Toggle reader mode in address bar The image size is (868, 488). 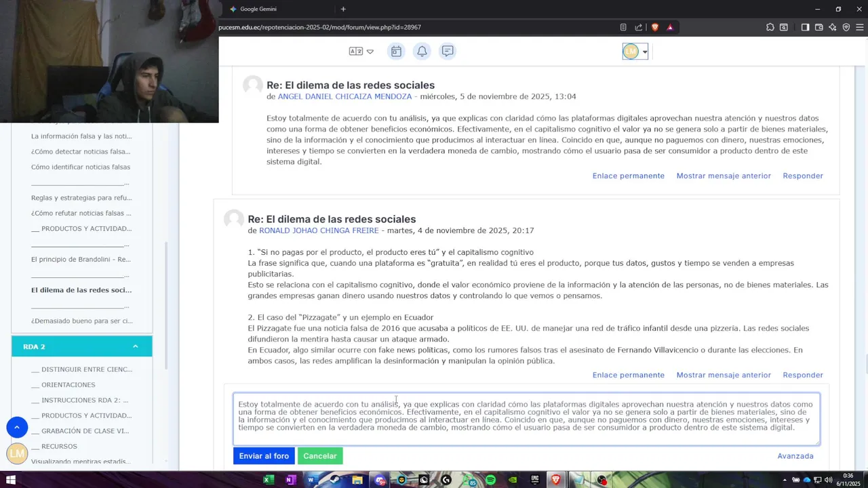(x=623, y=27)
